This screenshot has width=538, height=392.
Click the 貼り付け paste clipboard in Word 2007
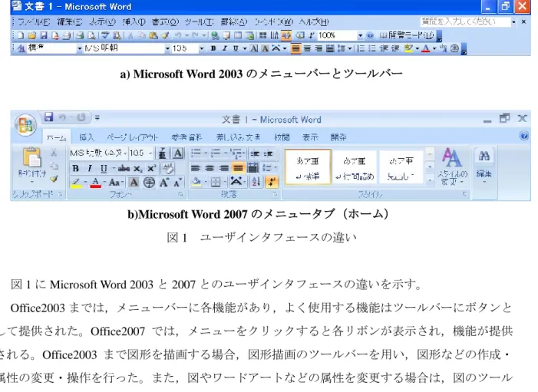pos(32,165)
